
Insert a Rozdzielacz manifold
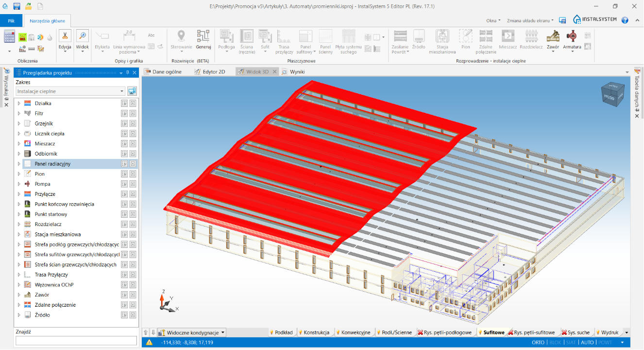coord(531,39)
